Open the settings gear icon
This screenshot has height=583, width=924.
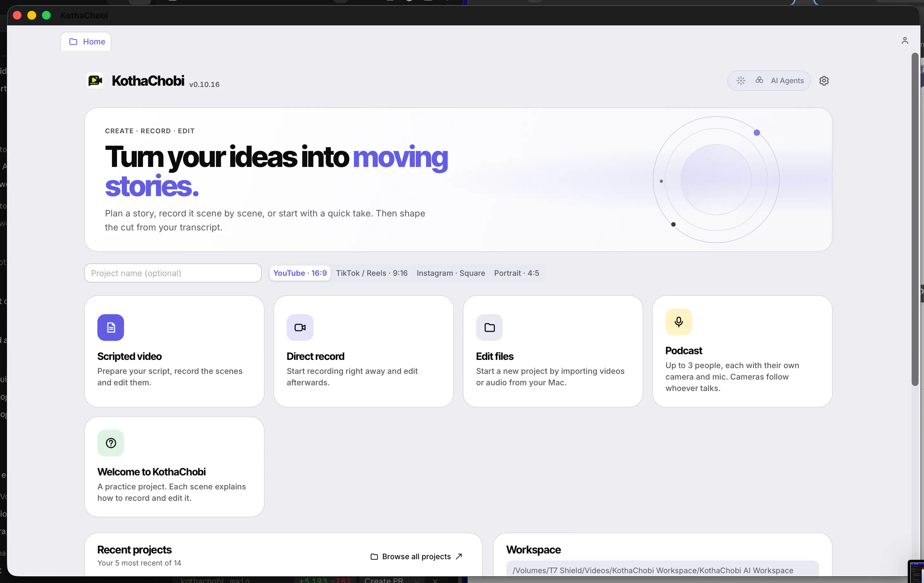824,81
